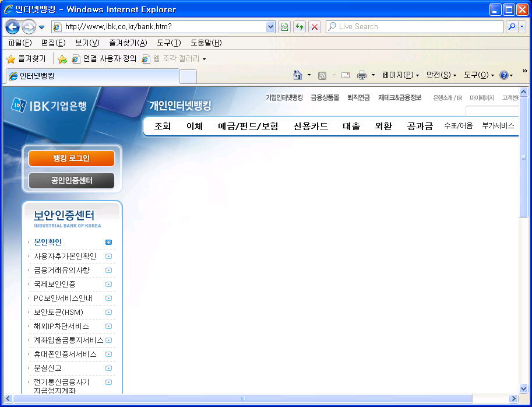Click the add to favorites bar icon
The image size is (532, 407).
pyautogui.click(x=62, y=59)
